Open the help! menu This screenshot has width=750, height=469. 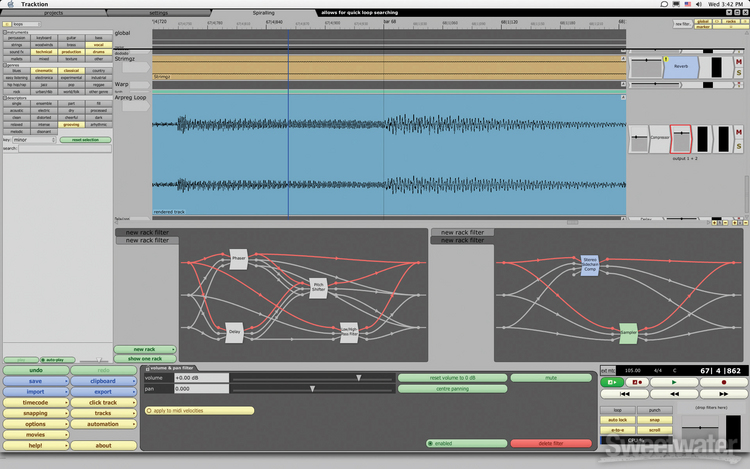36,446
